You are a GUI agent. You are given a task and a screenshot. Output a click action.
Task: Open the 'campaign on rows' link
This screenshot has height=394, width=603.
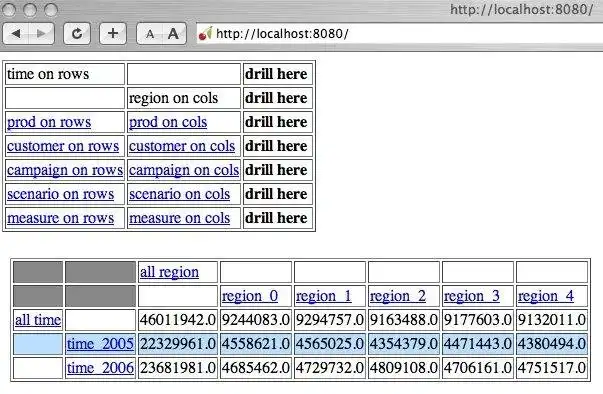(65, 170)
